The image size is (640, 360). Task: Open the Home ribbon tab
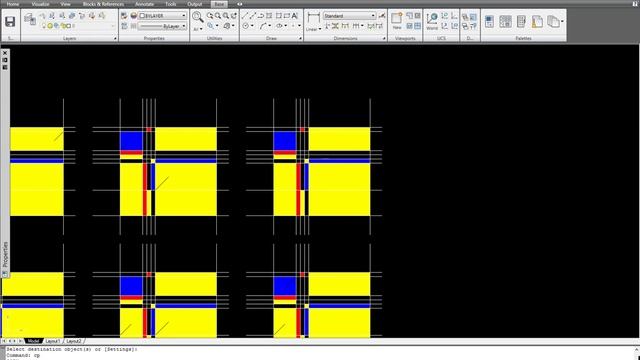click(x=13, y=4)
